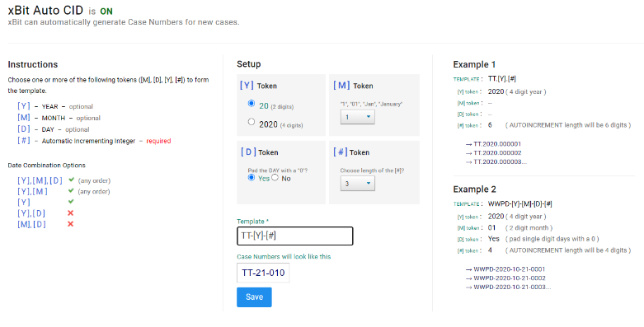
Task: Click into the Template input field
Action: [x=295, y=236]
